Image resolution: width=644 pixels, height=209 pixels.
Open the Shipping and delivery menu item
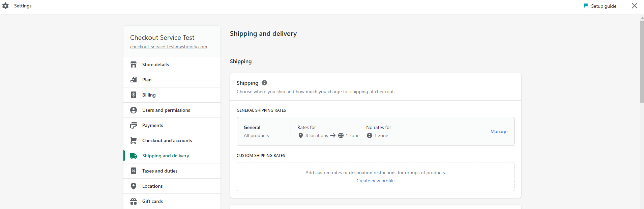point(172,156)
